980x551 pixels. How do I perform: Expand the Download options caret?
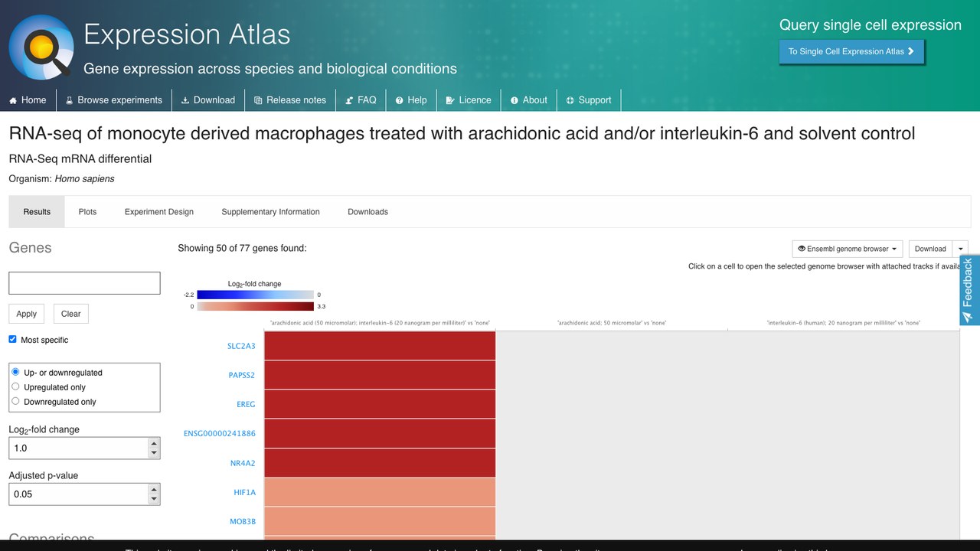(x=961, y=249)
